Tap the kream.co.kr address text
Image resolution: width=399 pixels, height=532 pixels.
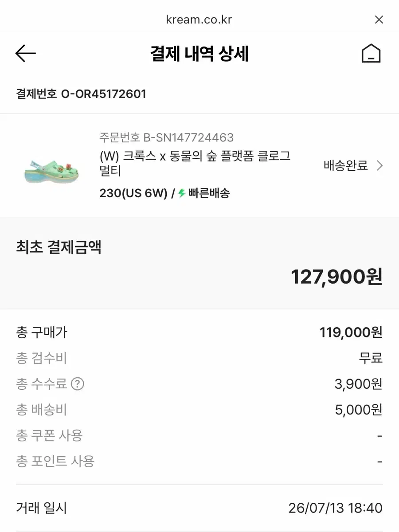tap(199, 20)
